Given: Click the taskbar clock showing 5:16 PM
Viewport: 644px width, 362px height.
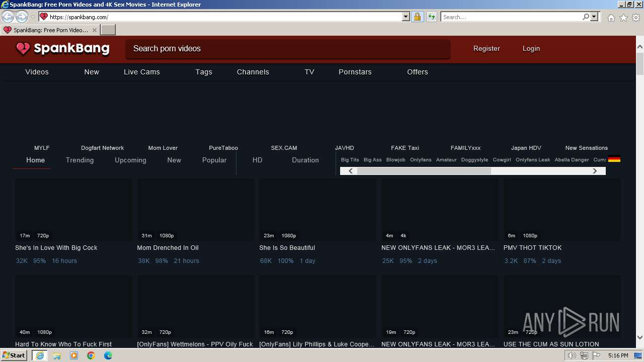Looking at the screenshot, I should [618, 355].
